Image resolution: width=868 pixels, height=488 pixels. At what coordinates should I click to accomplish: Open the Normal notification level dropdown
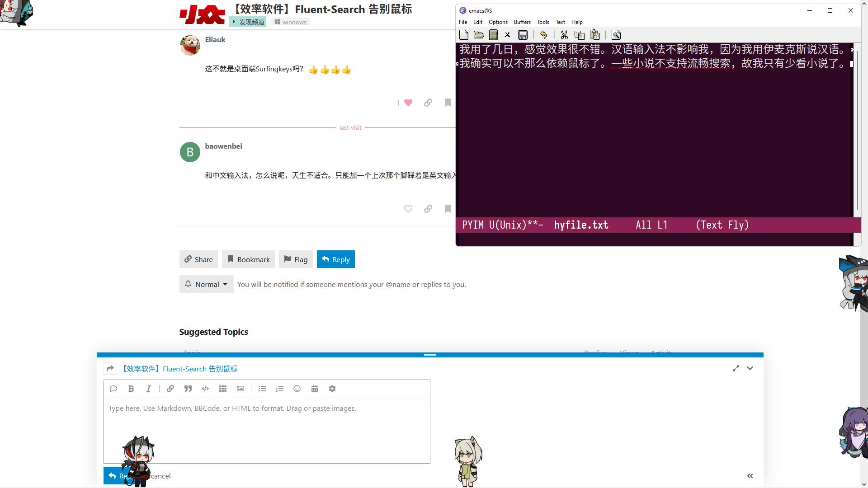pos(207,284)
